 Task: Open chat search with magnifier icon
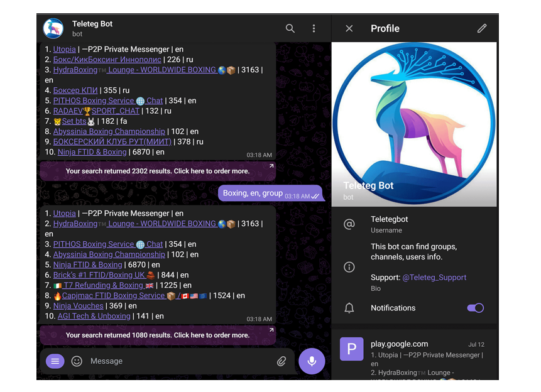tap(290, 28)
